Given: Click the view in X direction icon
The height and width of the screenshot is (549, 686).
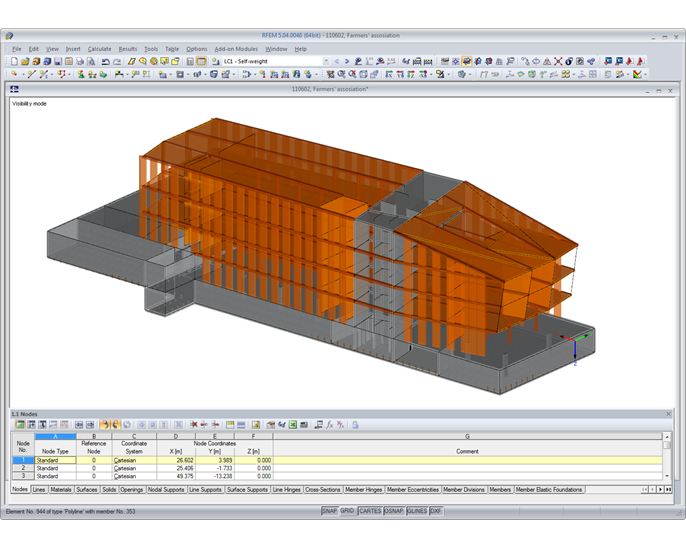Looking at the screenshot, I should 388,74.
